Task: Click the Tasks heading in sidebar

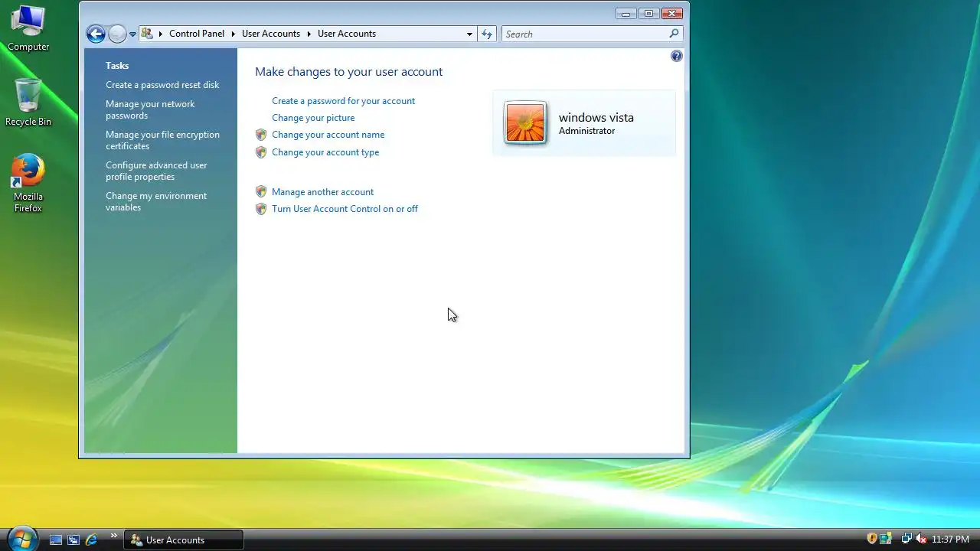Action: 117,66
